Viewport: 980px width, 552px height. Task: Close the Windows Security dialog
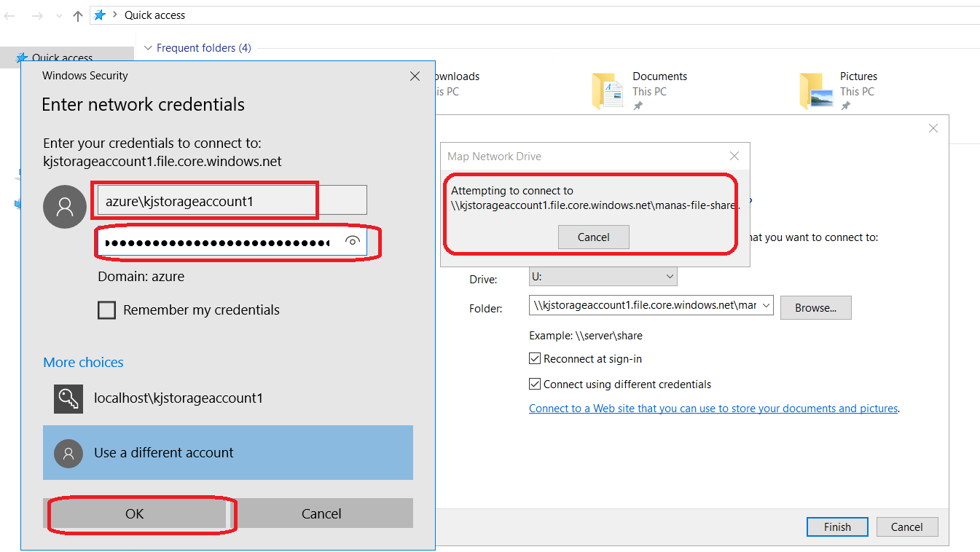pyautogui.click(x=415, y=76)
